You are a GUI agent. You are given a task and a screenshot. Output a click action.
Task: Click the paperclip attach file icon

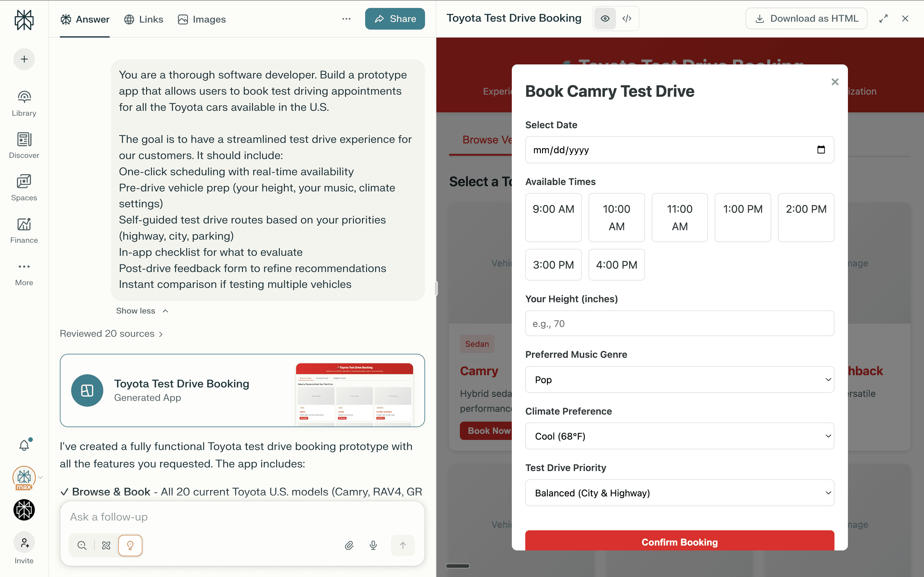coord(349,545)
